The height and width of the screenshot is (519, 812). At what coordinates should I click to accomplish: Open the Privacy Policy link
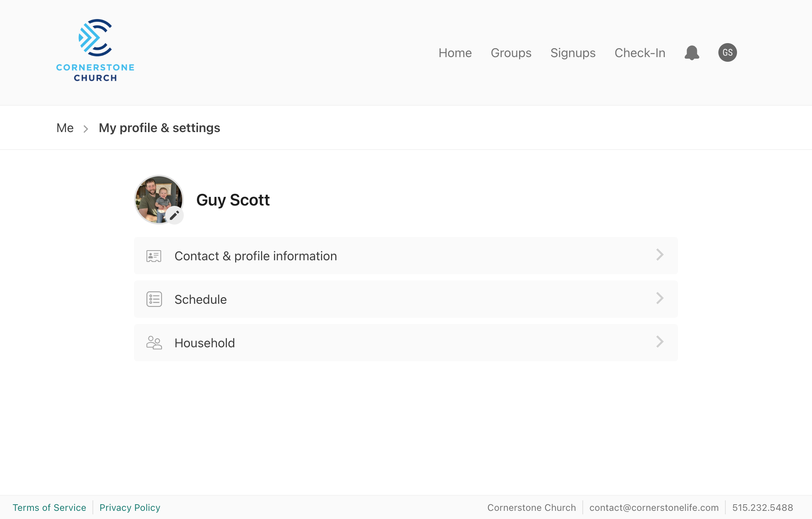[x=130, y=508]
